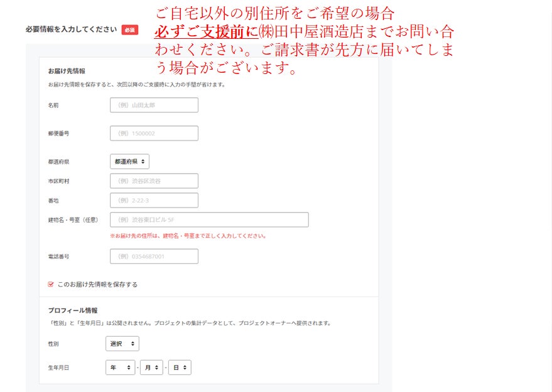Click the 電話番号 phone number field
This screenshot has height=392, width=552.
(x=154, y=257)
